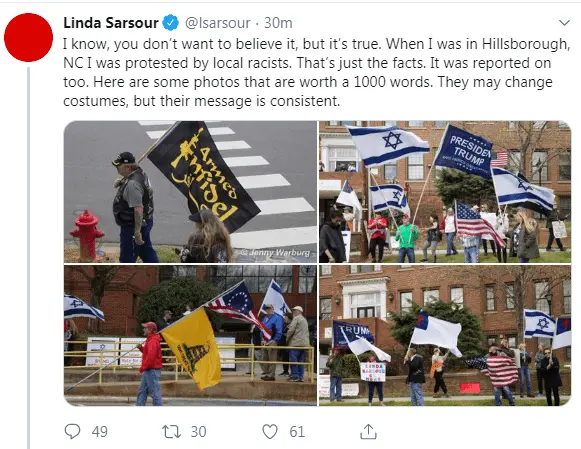Click the reply speech bubble icon
The image size is (581, 449).
click(x=72, y=432)
